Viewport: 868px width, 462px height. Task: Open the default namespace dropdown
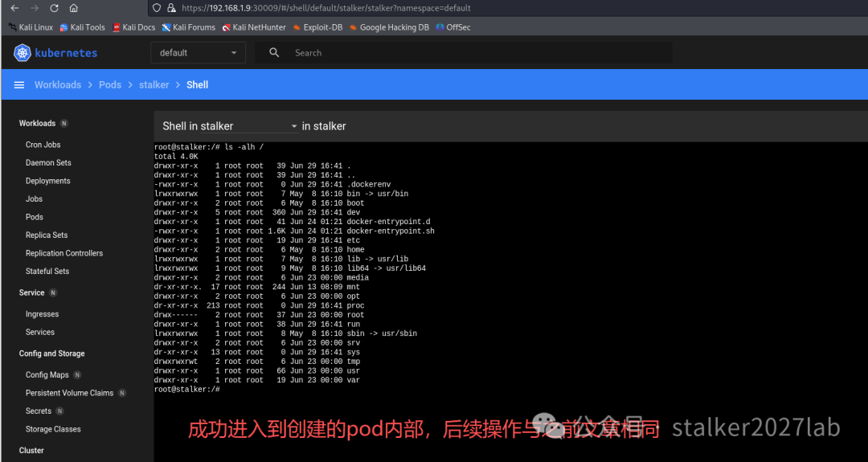point(198,52)
